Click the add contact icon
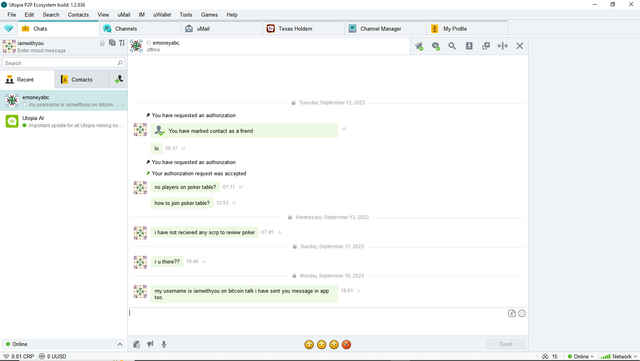Viewport: 640px width, 361px height. 119,79
